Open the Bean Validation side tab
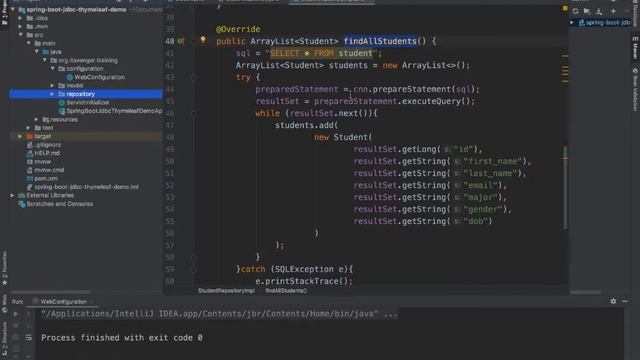Viewport: 640px width, 360px height. click(x=635, y=89)
